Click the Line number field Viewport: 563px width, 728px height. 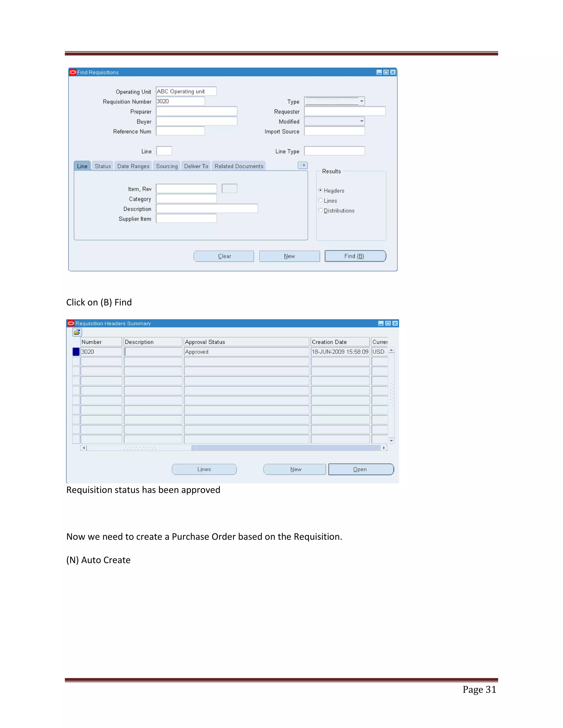point(164,151)
